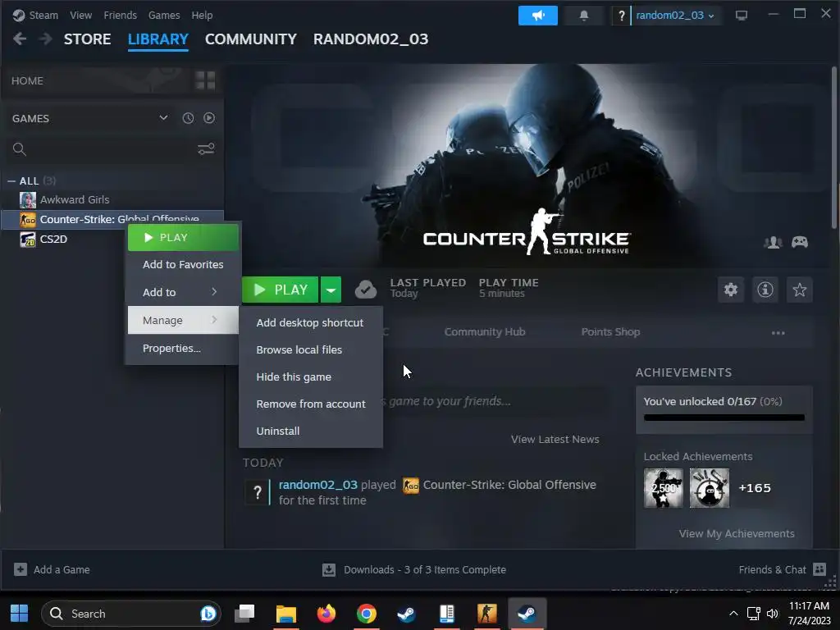Sort games by recent activity clock icon
Image resolution: width=840 pixels, height=630 pixels.
click(188, 118)
